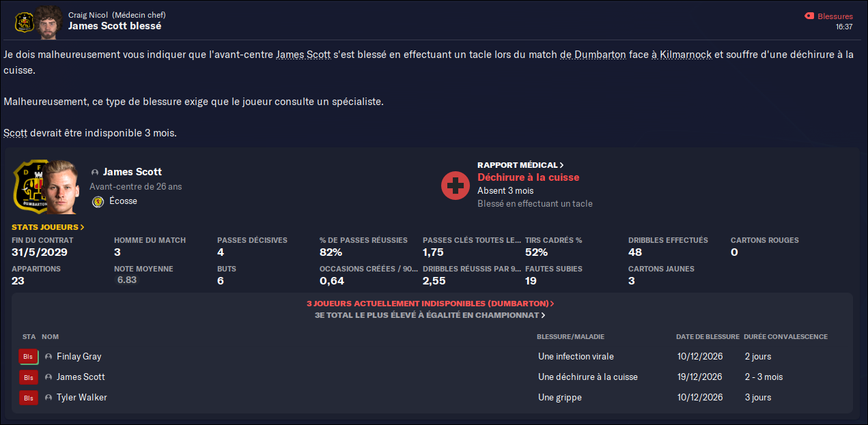Sort table by Date de blessure column
This screenshot has width=868, height=425.
tap(708, 337)
